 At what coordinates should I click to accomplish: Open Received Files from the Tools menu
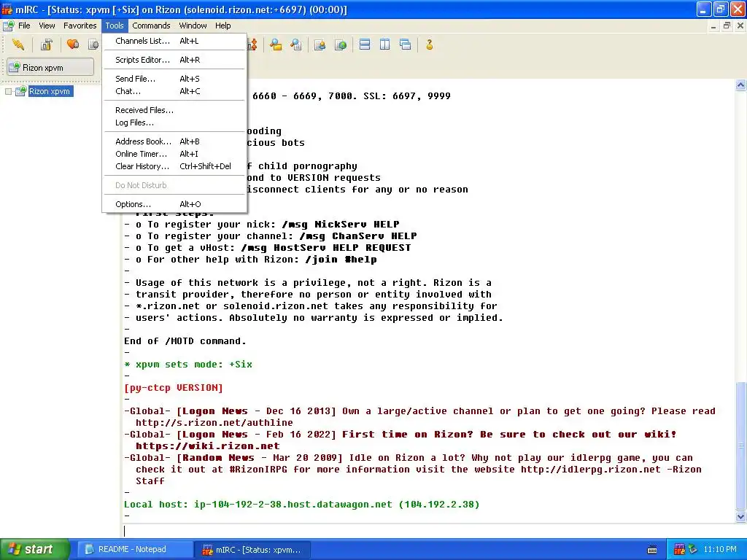point(174,110)
